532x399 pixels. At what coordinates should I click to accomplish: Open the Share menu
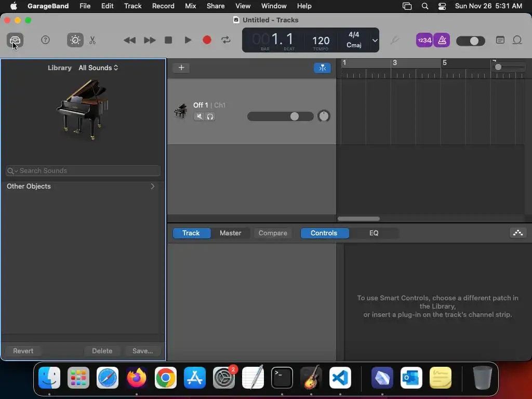pos(216,6)
